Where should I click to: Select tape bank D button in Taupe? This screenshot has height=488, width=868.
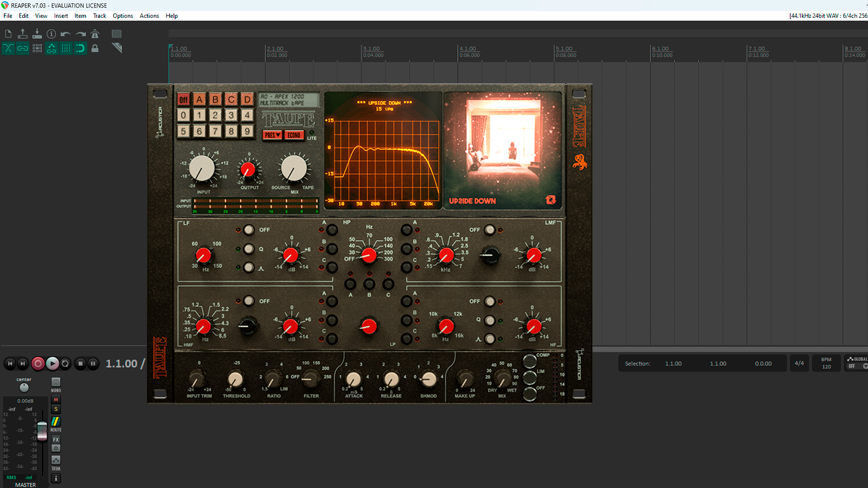(247, 99)
